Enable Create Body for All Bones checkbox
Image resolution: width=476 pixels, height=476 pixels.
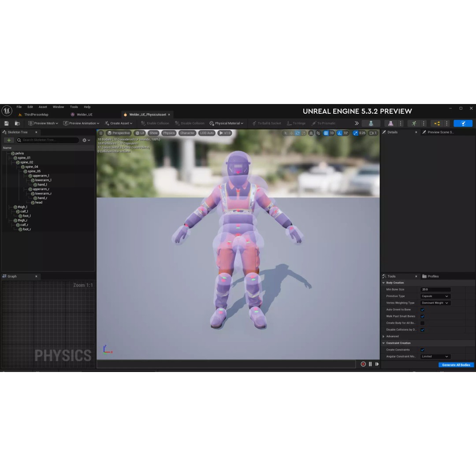(x=422, y=323)
